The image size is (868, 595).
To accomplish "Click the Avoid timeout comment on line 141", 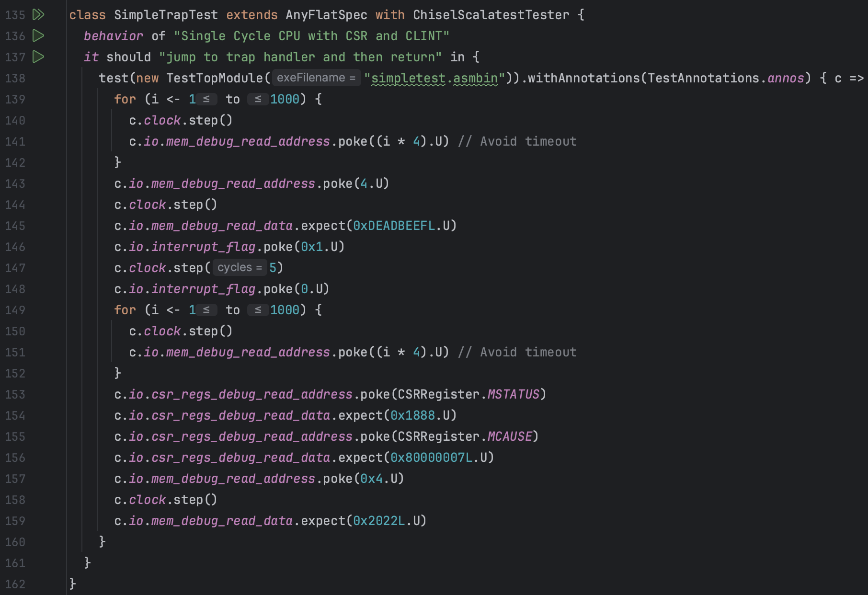I will (517, 141).
